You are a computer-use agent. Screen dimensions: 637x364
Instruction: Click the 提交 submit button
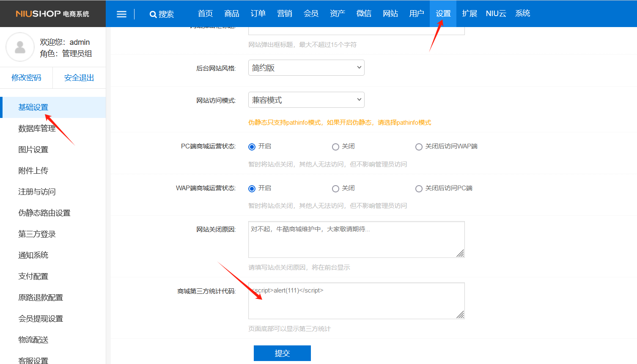pyautogui.click(x=282, y=353)
